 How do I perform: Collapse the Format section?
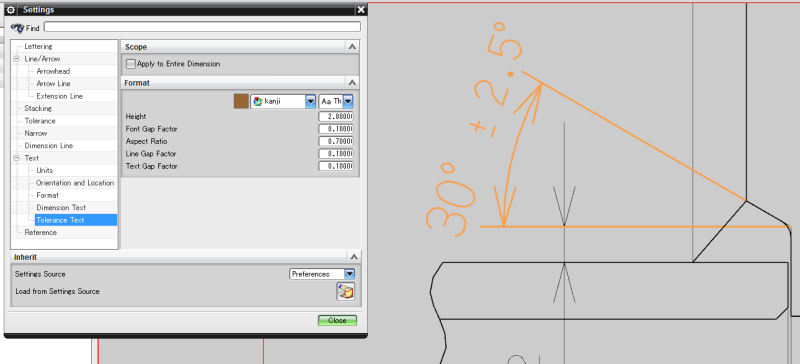(x=352, y=83)
